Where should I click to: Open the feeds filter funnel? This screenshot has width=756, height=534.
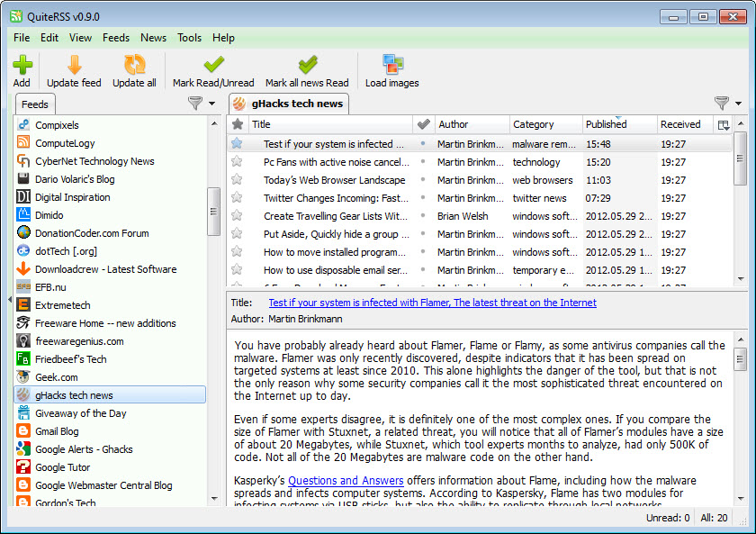click(195, 104)
